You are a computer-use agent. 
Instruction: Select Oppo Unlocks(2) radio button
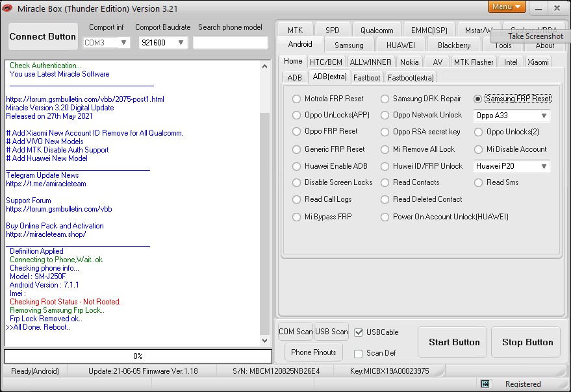point(478,132)
